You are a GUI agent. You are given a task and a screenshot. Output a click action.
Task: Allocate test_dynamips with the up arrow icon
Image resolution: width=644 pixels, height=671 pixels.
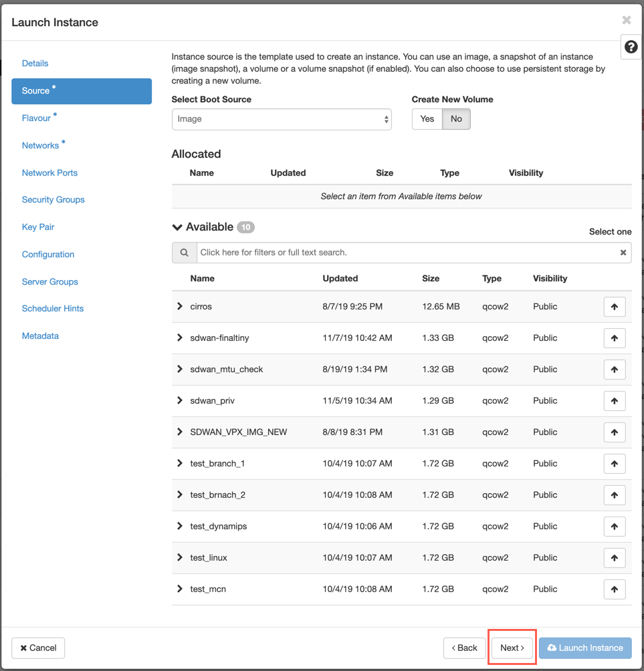615,527
